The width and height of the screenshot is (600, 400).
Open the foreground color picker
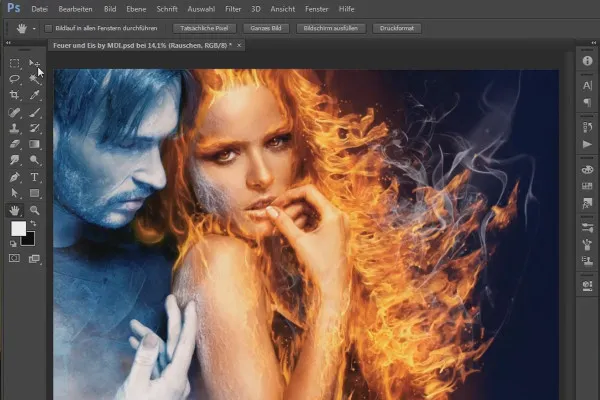tap(17, 228)
